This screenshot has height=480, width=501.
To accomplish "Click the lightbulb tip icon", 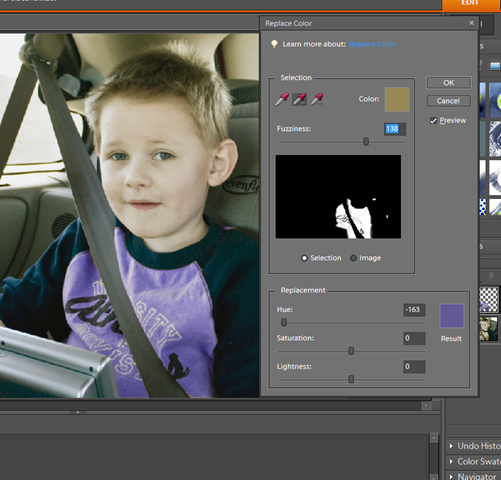I will (x=274, y=44).
